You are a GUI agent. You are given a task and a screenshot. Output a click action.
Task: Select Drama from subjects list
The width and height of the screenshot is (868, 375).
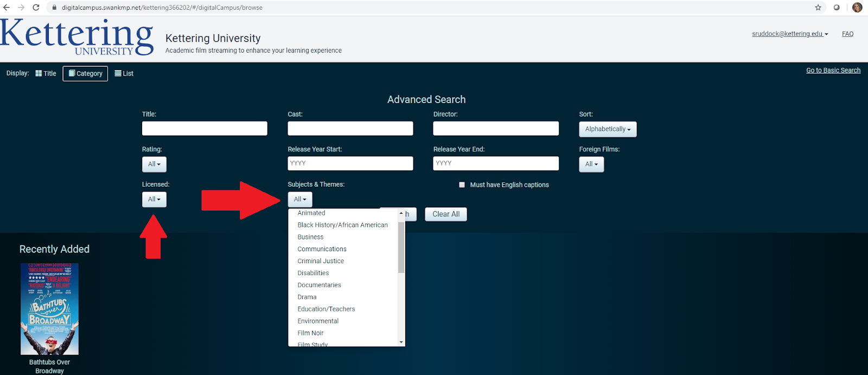tap(307, 297)
